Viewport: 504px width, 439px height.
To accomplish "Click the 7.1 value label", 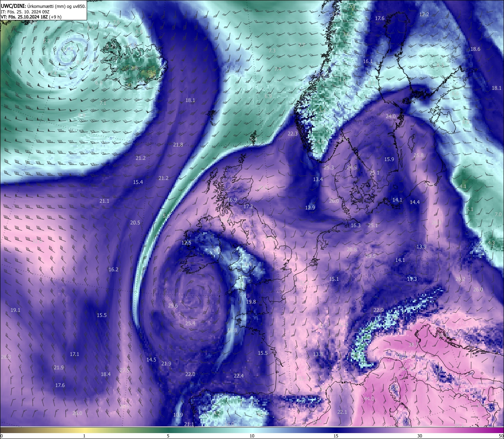I will [103, 102].
